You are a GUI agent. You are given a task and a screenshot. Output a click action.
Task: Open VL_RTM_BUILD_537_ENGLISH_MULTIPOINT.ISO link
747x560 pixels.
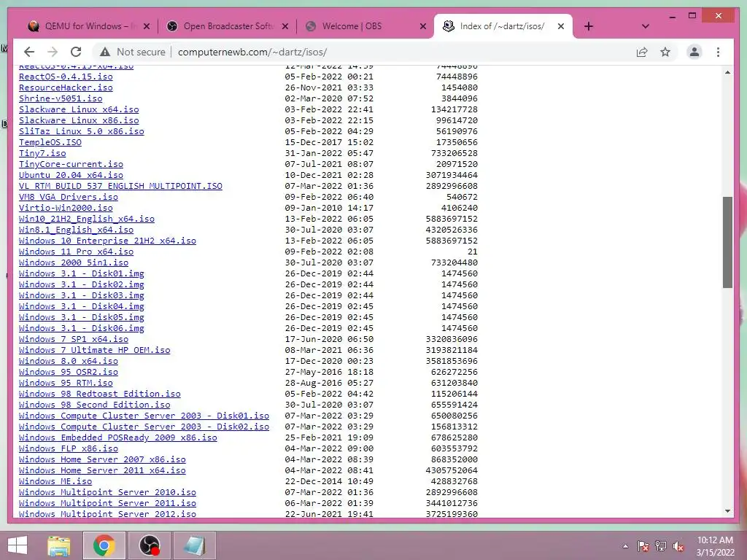(120, 186)
